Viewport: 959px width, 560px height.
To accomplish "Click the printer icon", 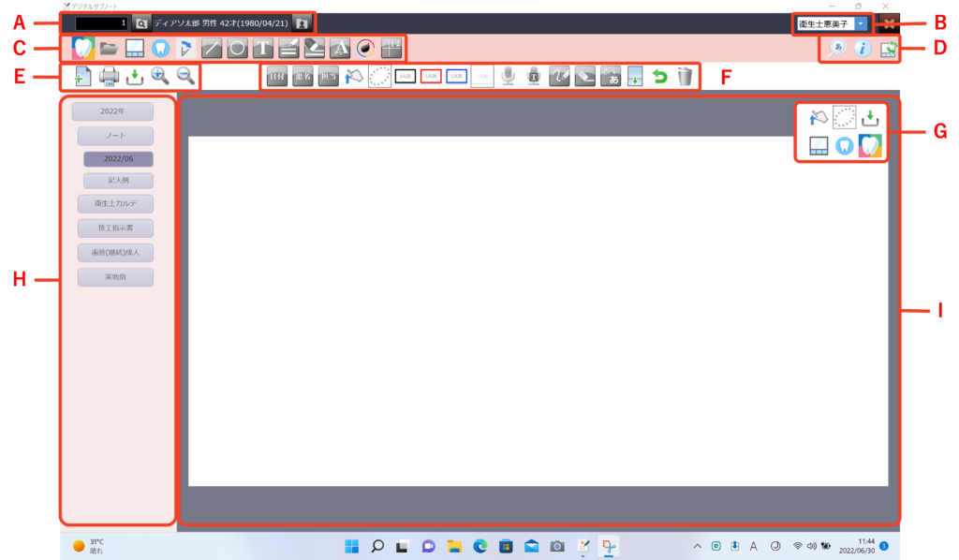I will [x=110, y=77].
